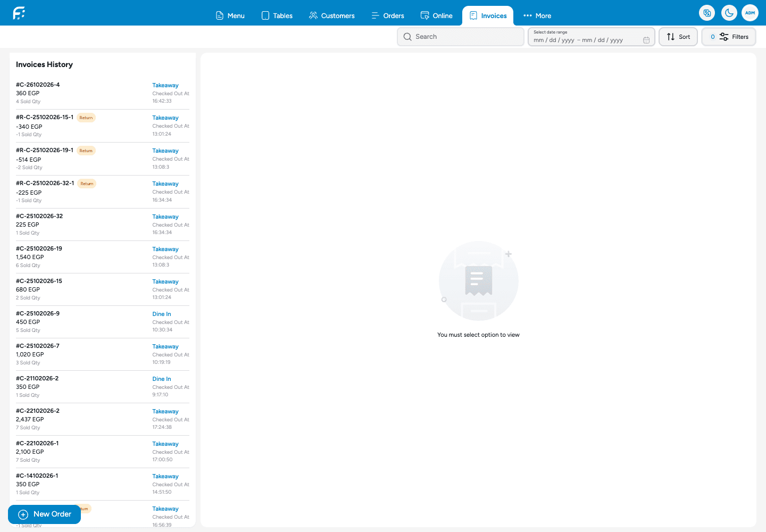Screen dimensions: 766x532
Task: Switch to the Tables tab
Action: click(x=277, y=15)
